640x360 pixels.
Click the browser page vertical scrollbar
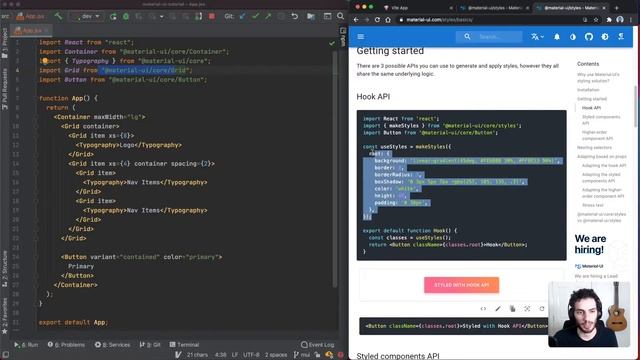pos(636,106)
